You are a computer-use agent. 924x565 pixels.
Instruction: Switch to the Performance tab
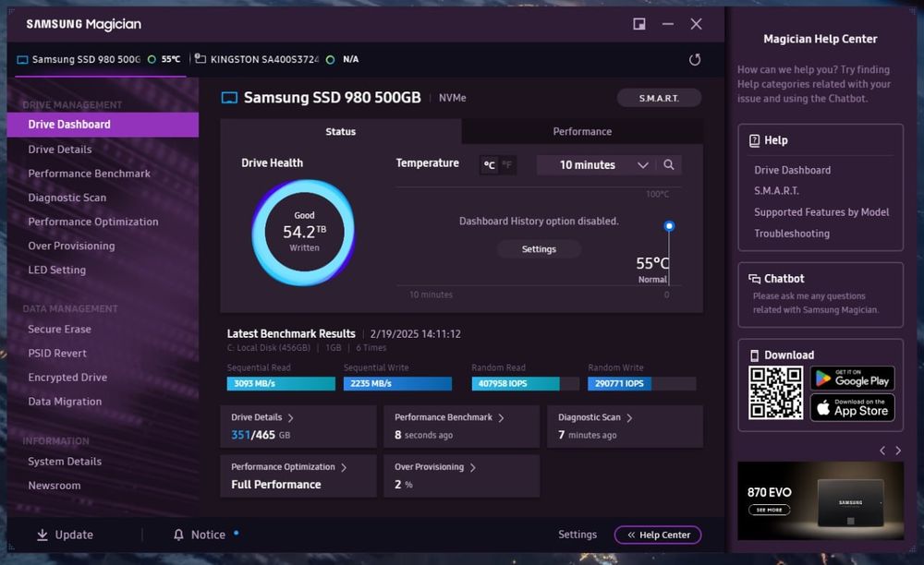coord(582,131)
